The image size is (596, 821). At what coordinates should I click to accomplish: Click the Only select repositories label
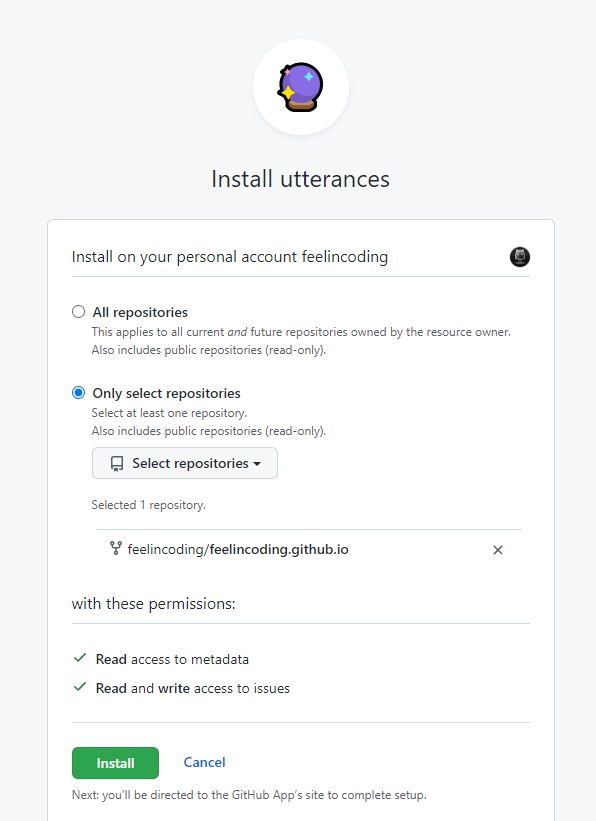point(167,393)
